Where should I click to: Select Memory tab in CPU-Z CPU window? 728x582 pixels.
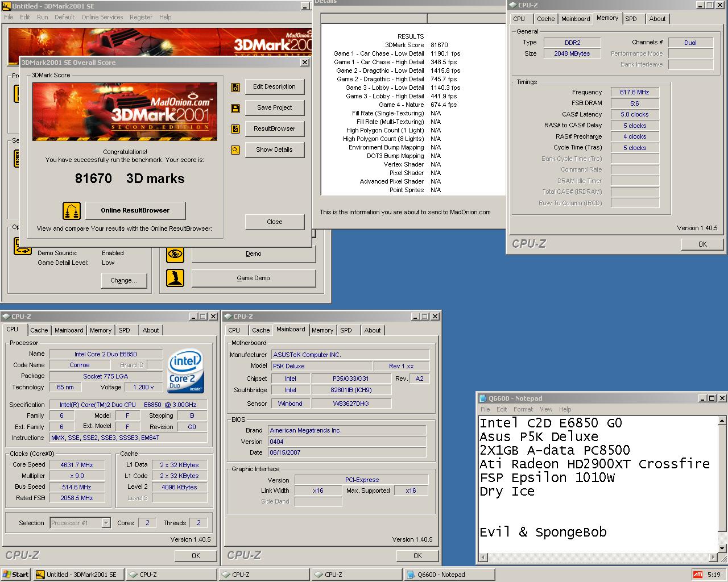[x=101, y=330]
